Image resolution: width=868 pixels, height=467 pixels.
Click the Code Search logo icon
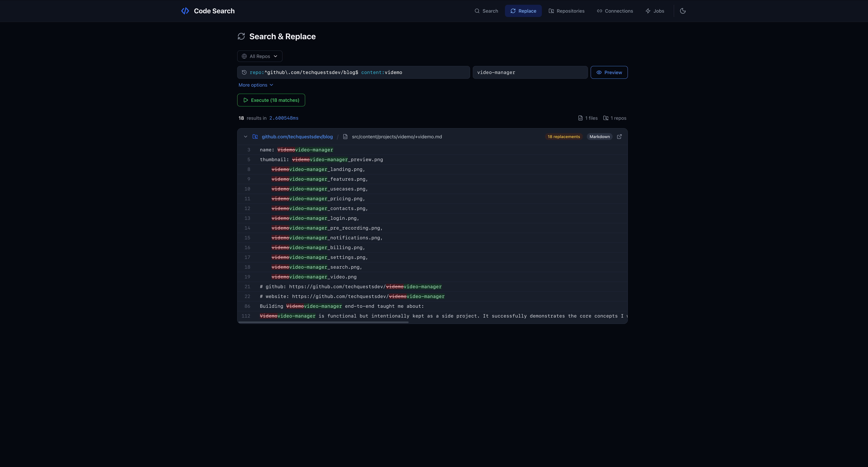pyautogui.click(x=185, y=11)
